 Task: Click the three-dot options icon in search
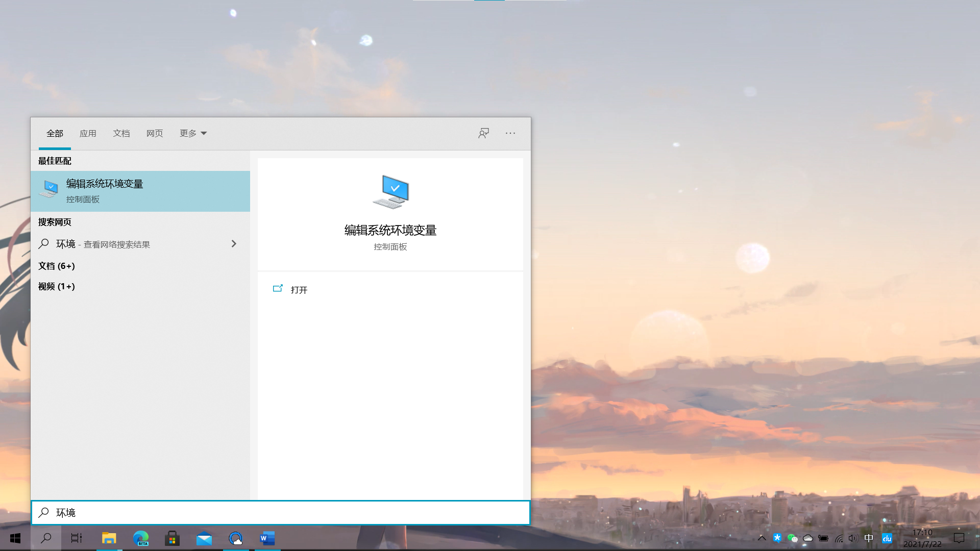coord(510,133)
